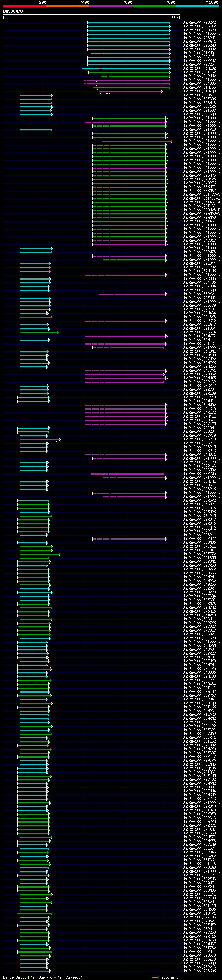Screen dimensions: 222x980
Task: Click the purple alignment bar for UniRef100_C1DZQ0
Action: click(x=130, y=91)
